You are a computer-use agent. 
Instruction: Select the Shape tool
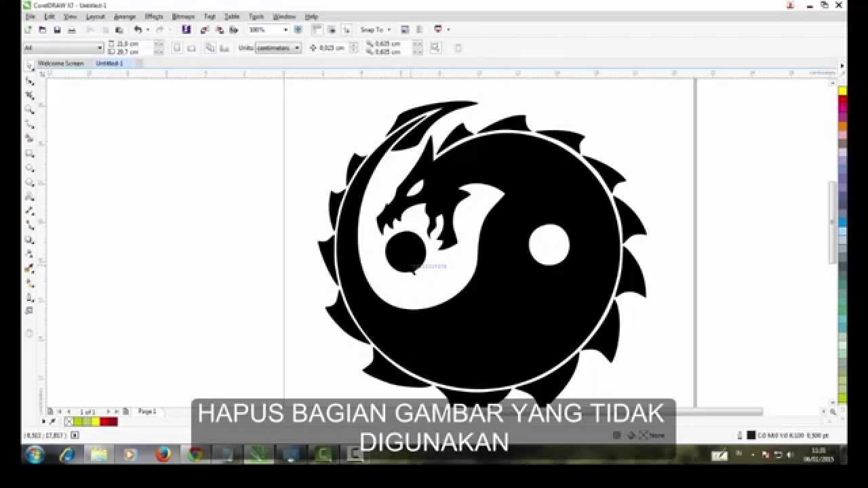pyautogui.click(x=30, y=81)
